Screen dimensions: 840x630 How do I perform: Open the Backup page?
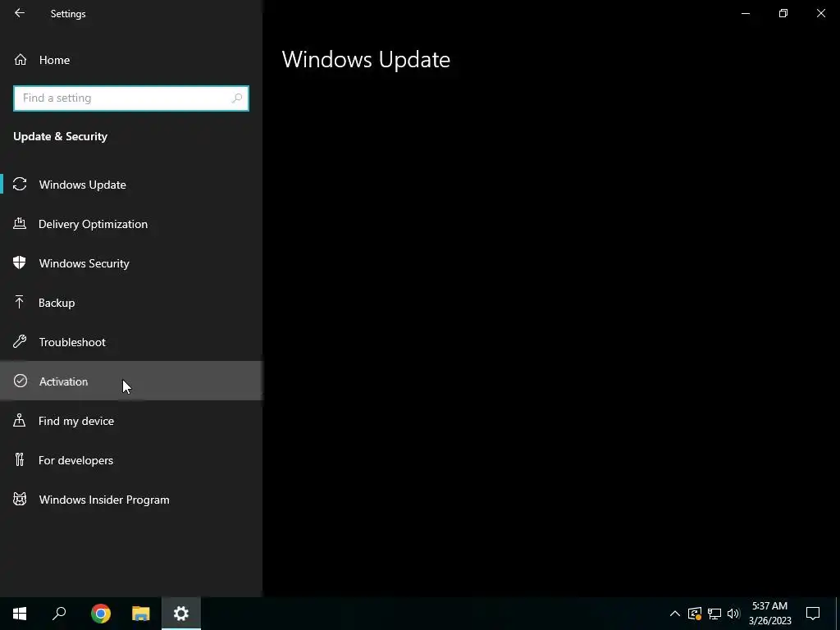(x=131, y=303)
